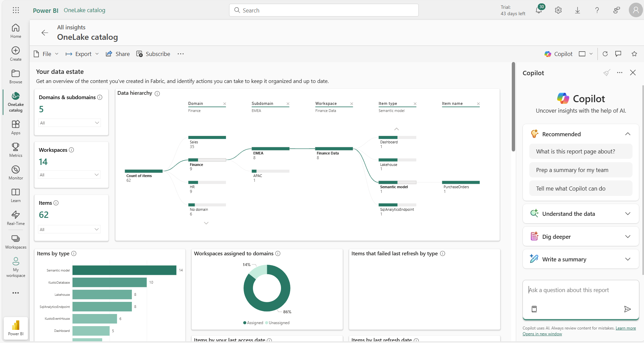Open Monitor in the left sidebar

point(16,173)
